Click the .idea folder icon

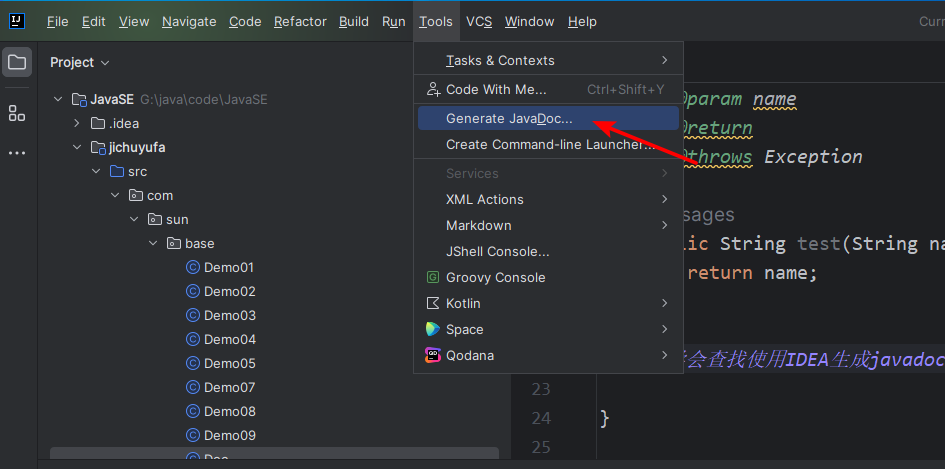98,124
